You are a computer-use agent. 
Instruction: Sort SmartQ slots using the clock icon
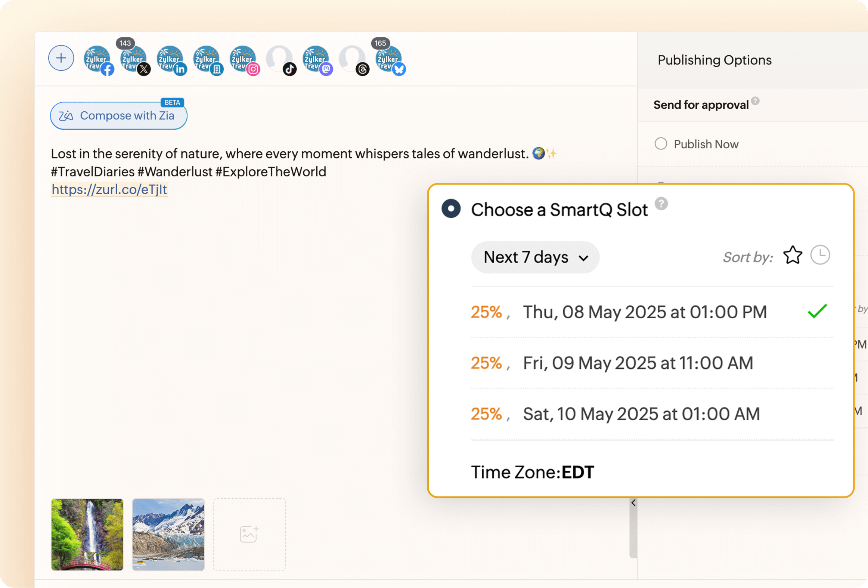[820, 255]
